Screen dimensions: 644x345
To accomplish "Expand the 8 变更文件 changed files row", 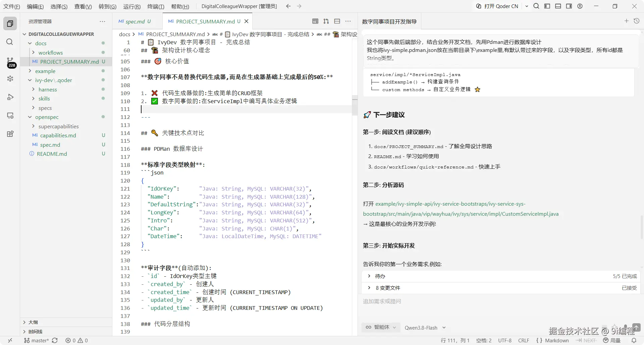I will (500, 288).
